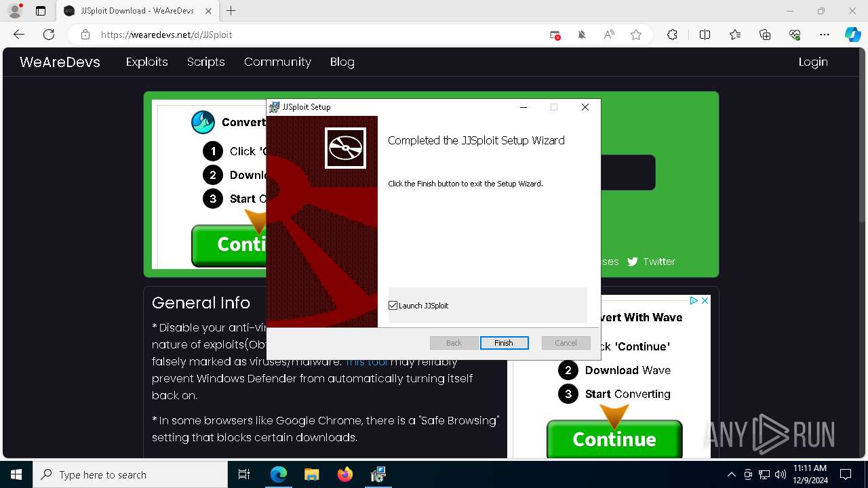
Task: Click the installer icon in taskbar
Action: 378,474
